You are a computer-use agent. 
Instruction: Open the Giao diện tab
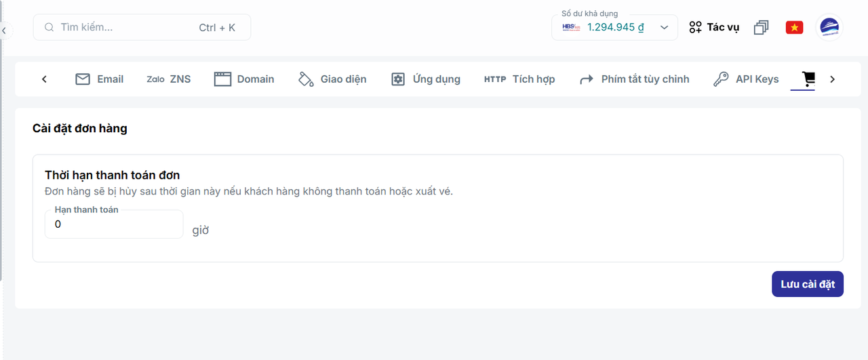332,79
